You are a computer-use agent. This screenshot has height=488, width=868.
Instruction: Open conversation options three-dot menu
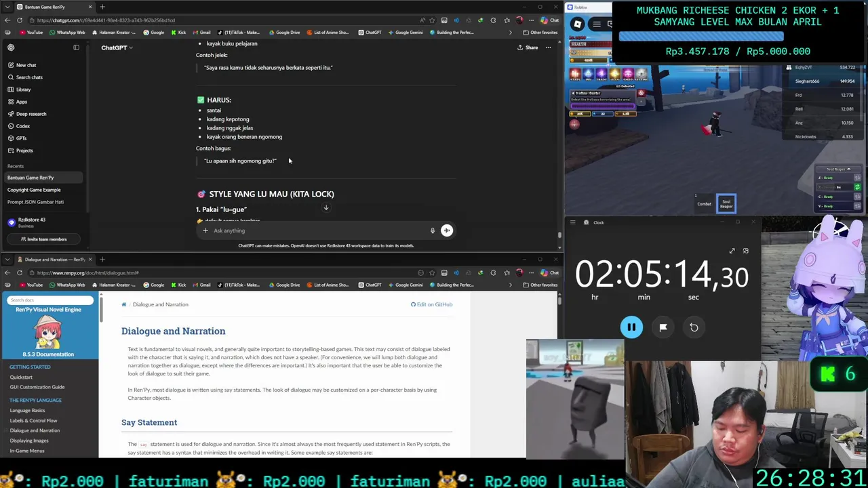pos(548,47)
